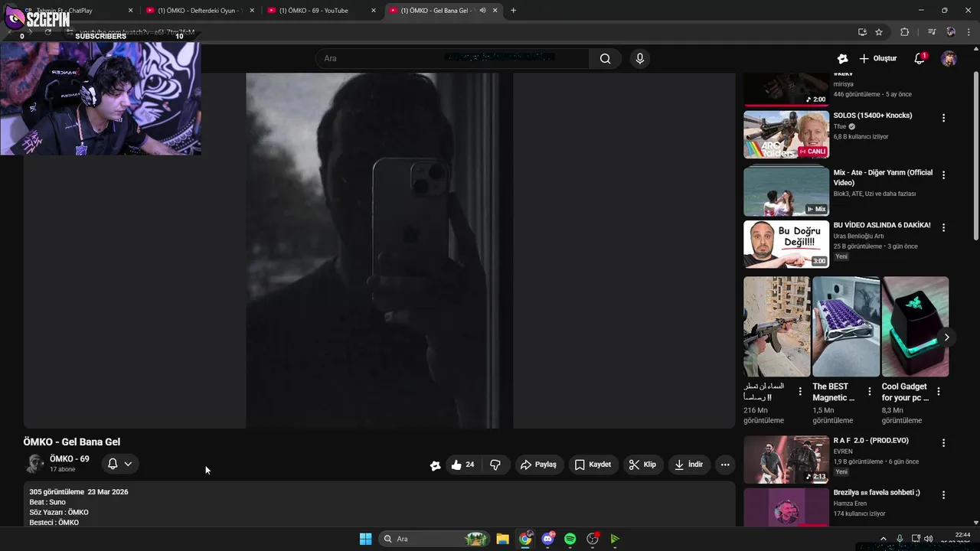Screen dimensions: 980x551
Task: Click the YouTube search magnifier button
Action: pos(605,58)
